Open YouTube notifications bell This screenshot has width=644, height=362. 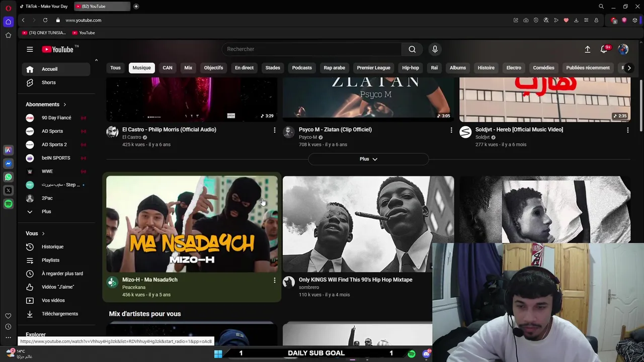click(604, 49)
